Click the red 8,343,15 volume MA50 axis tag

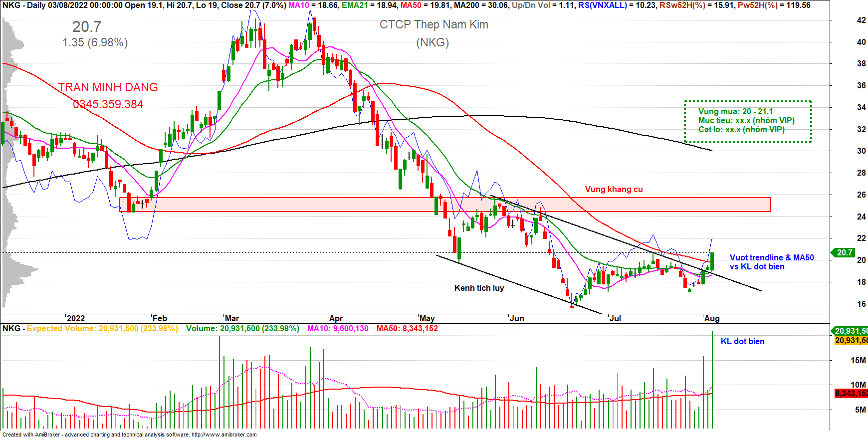(851, 393)
